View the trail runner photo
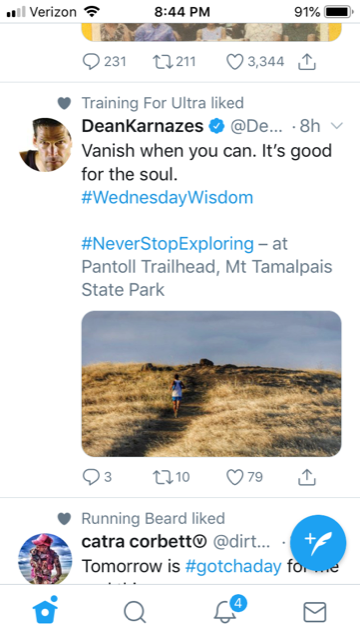The height and width of the screenshot is (640, 360). tap(211, 384)
